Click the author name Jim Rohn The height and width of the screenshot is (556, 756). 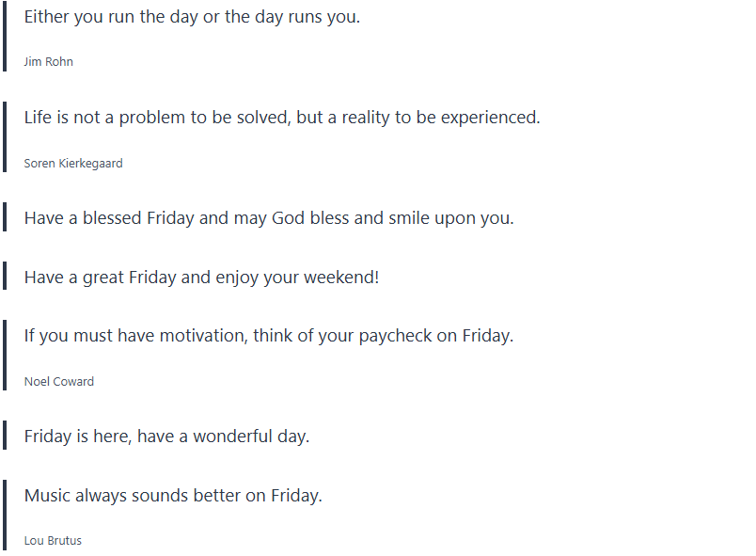coord(49,62)
